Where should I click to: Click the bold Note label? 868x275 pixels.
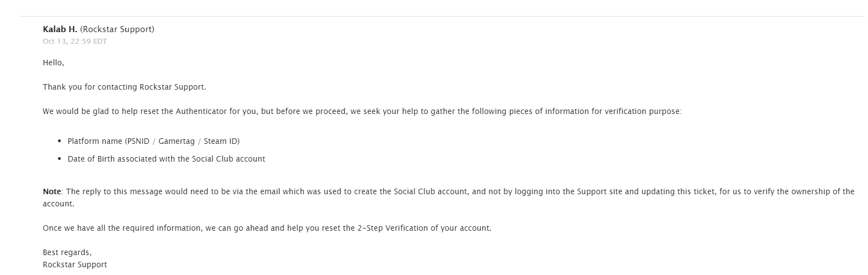(52, 191)
